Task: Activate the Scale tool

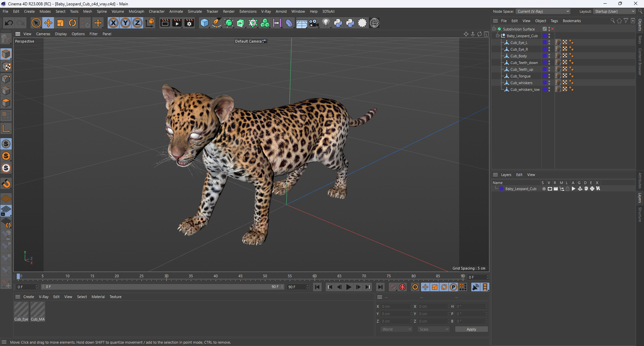Action: pyautogui.click(x=60, y=23)
